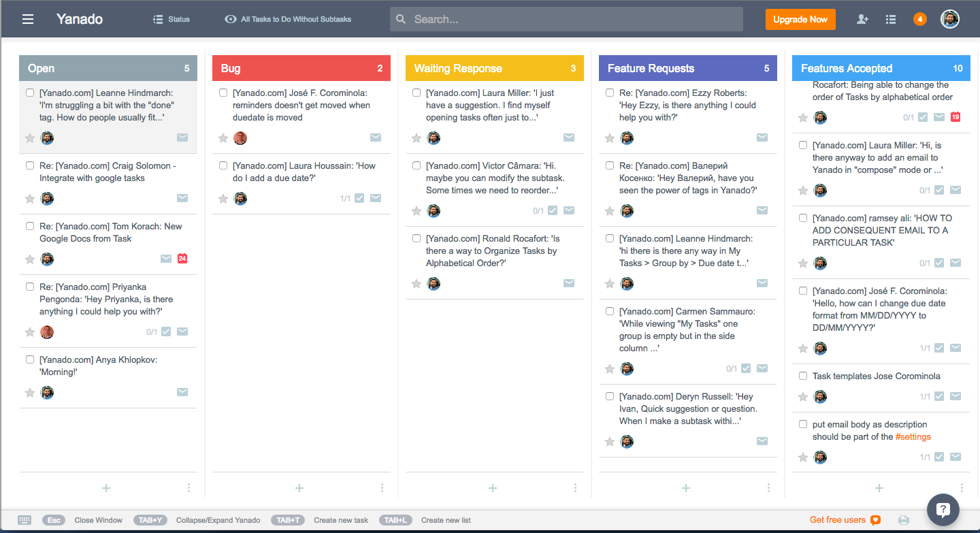Viewport: 980px width, 533px height.
Task: Star the José F. Corominola reminders bug
Action: pyautogui.click(x=223, y=138)
